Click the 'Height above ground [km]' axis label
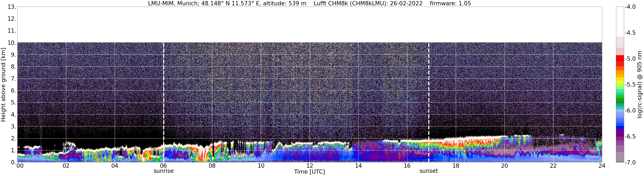 3,85
